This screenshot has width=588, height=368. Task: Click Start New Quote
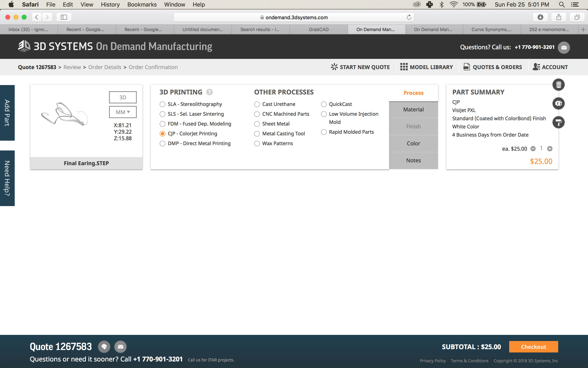[x=360, y=67]
